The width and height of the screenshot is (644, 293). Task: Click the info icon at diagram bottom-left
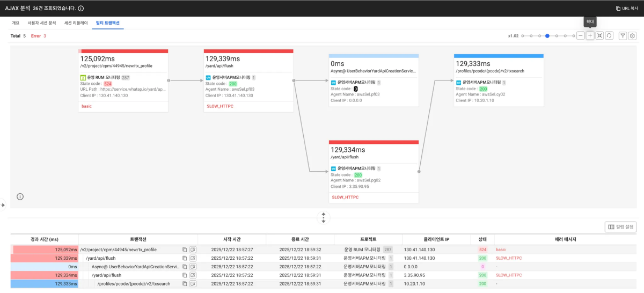point(20,196)
